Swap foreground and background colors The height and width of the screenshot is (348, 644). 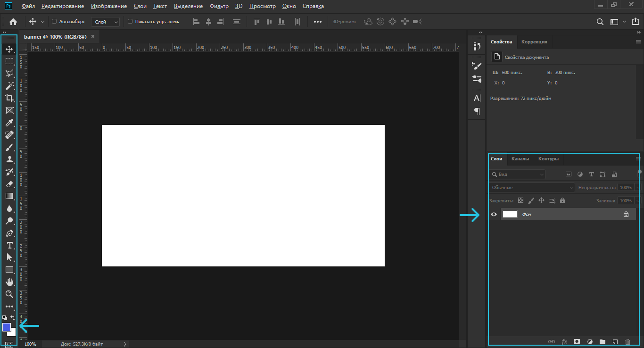pos(13,318)
